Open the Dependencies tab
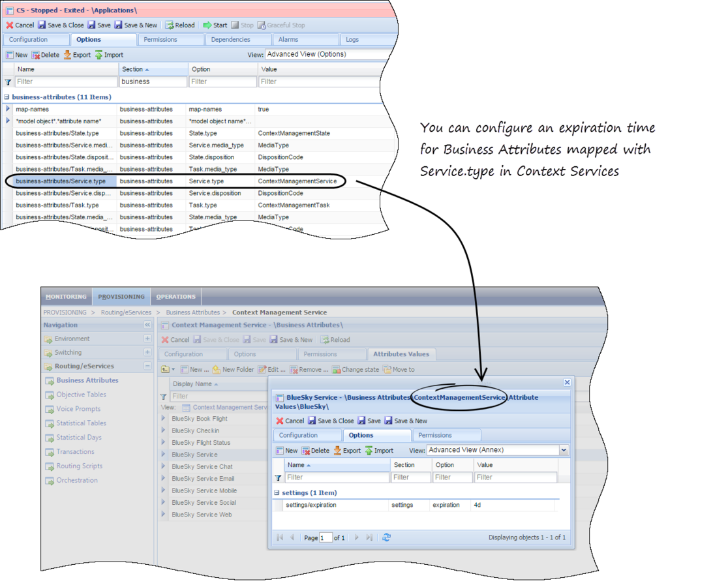The height and width of the screenshot is (587, 728). (x=231, y=40)
